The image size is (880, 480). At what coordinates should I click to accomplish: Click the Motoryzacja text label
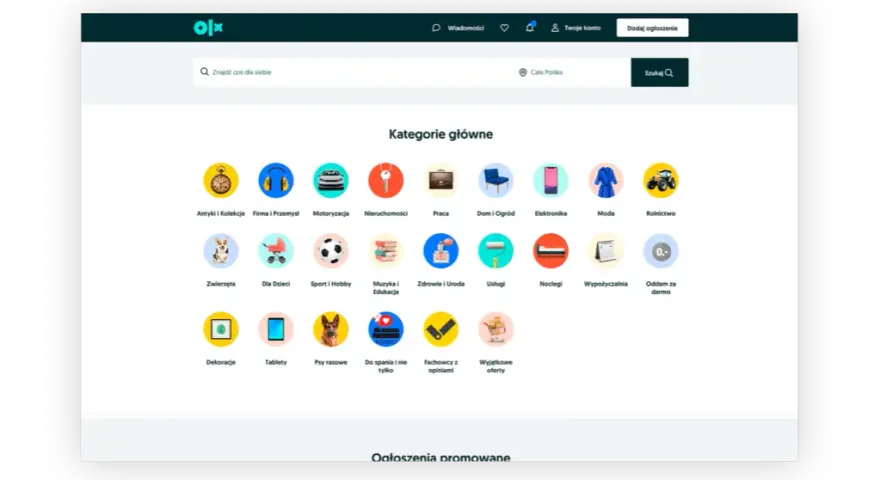pos(331,213)
